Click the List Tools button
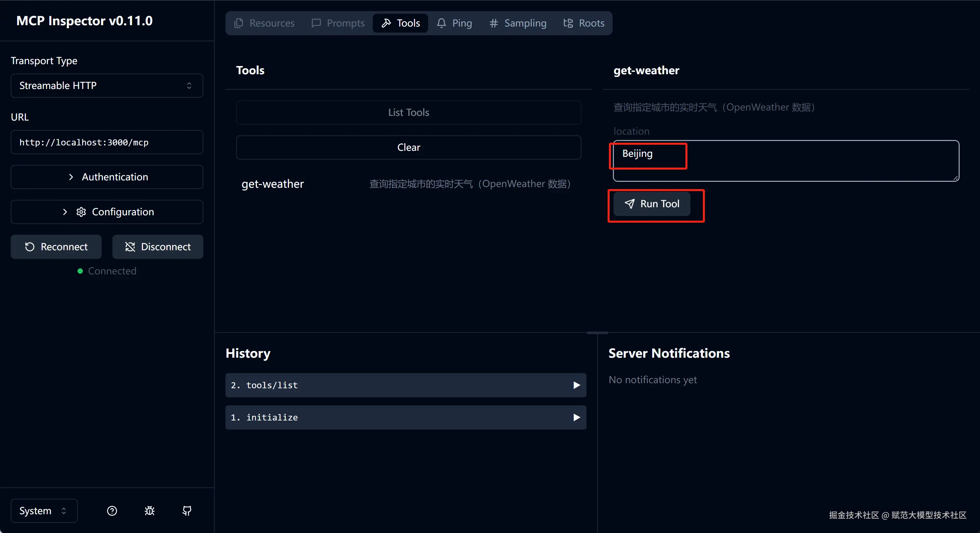 (x=409, y=113)
